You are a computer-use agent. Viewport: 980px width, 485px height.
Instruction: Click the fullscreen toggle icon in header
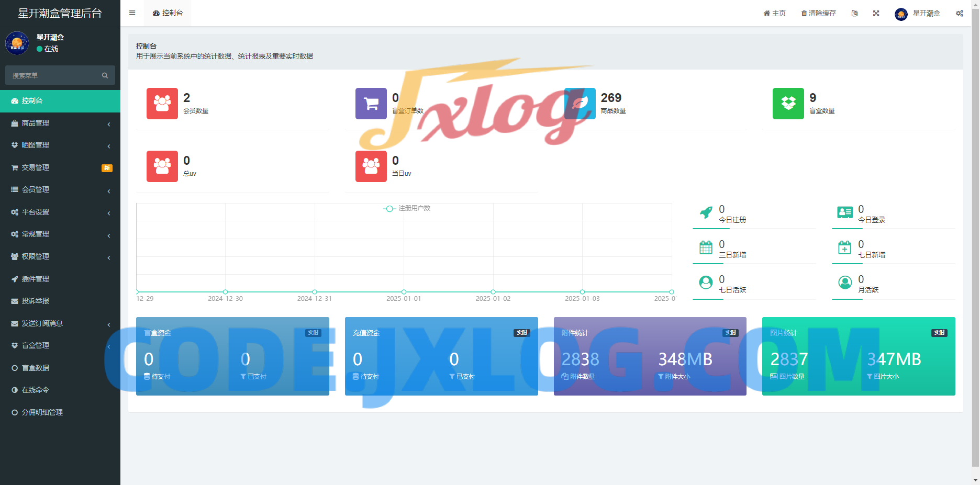(x=876, y=13)
